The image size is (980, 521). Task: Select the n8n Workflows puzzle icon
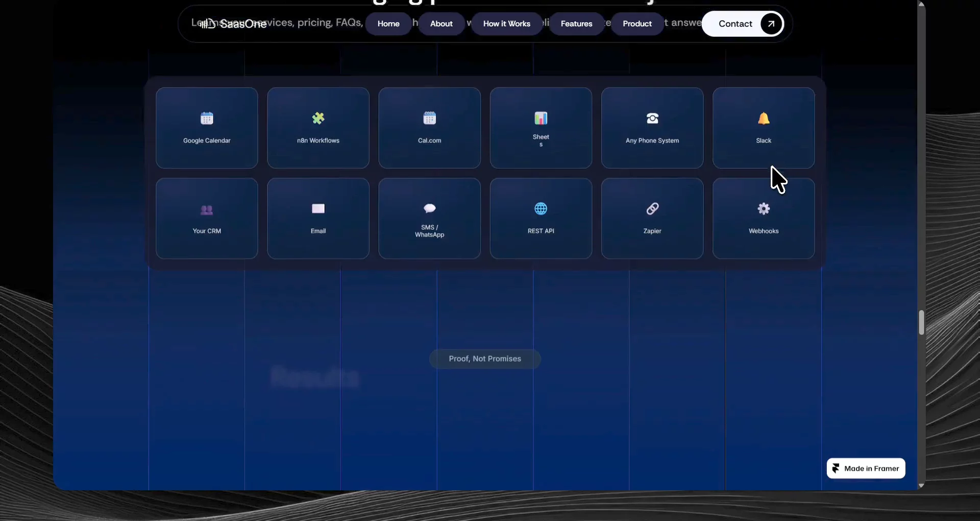(318, 119)
